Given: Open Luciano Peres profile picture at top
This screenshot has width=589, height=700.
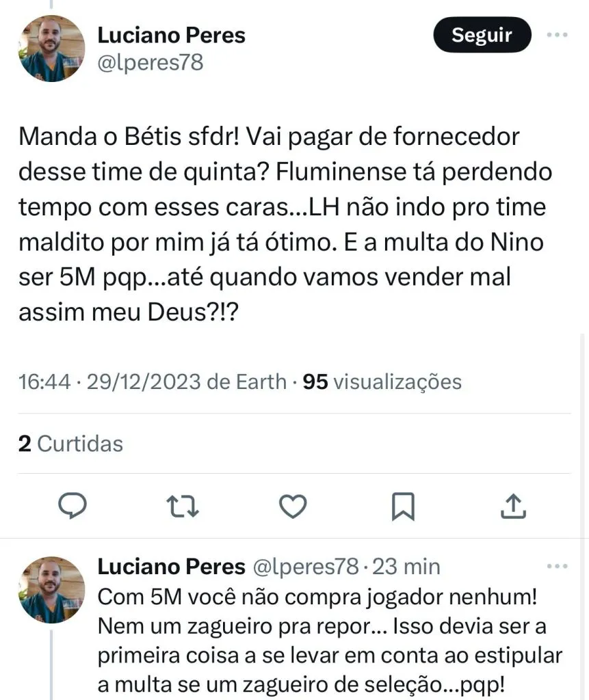Looking at the screenshot, I should coord(51,49).
